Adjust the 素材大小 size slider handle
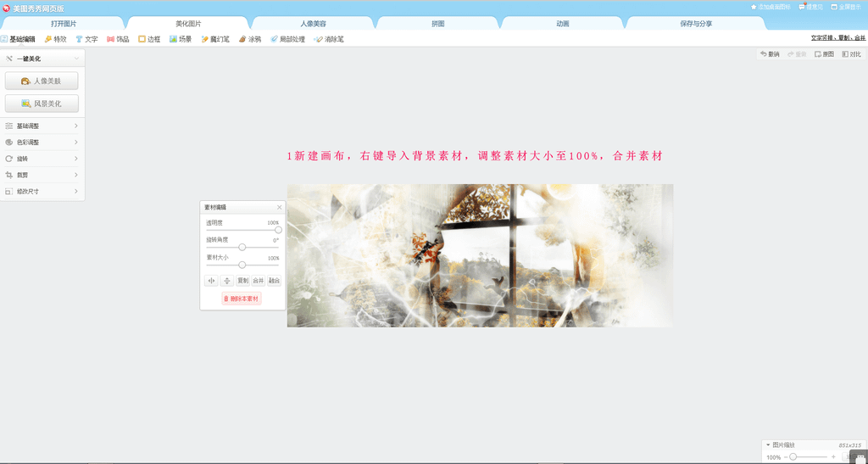Image resolution: width=868 pixels, height=464 pixels. (x=242, y=265)
